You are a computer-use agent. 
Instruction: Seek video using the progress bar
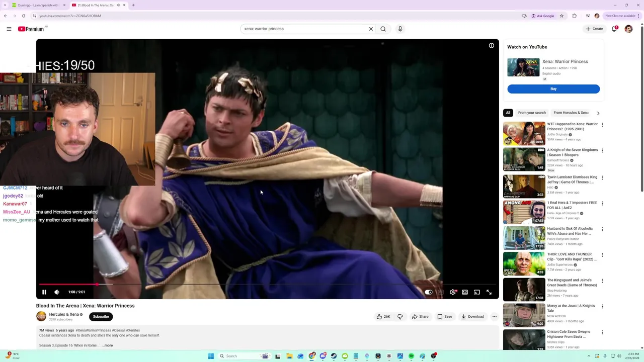coord(268,285)
